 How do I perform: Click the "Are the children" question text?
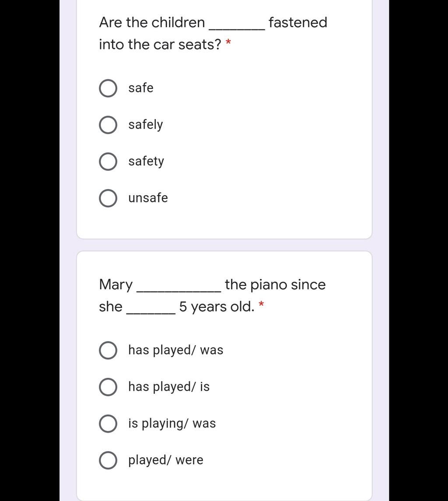(152, 22)
